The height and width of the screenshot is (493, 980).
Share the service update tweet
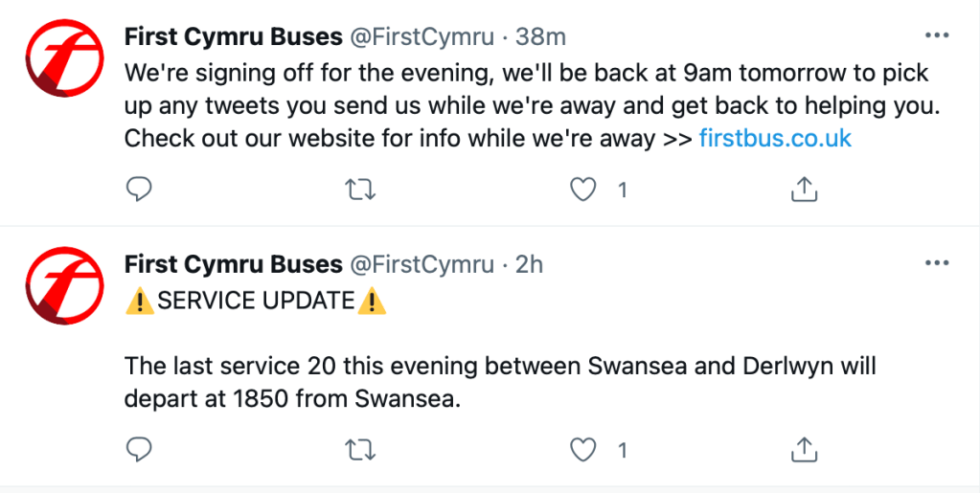pos(804,448)
